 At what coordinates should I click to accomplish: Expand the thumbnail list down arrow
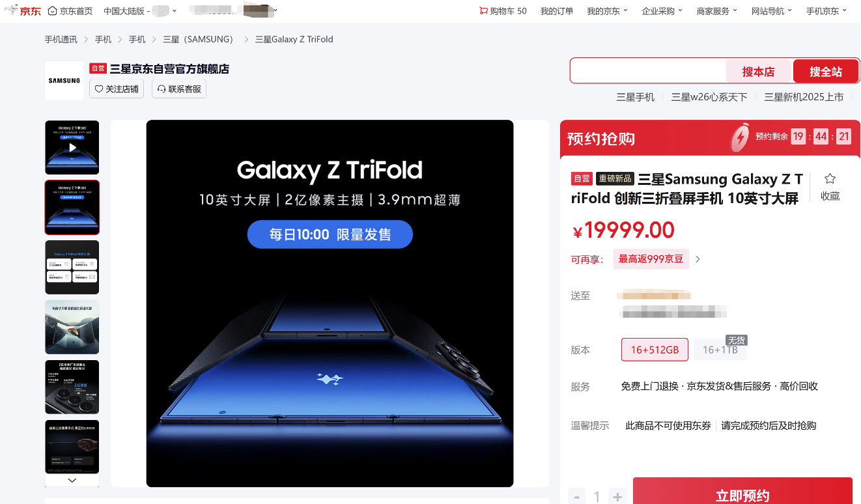(72, 480)
